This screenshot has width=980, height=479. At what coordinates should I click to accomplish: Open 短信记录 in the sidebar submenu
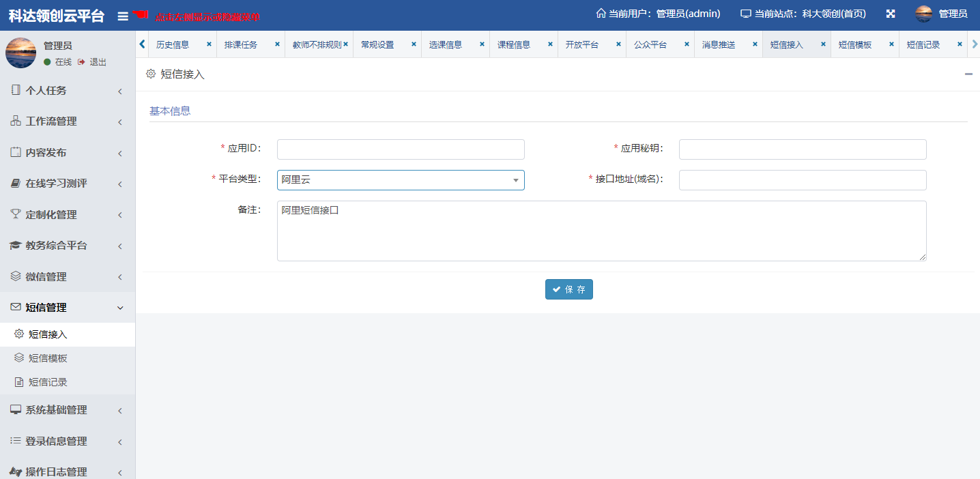(68, 382)
